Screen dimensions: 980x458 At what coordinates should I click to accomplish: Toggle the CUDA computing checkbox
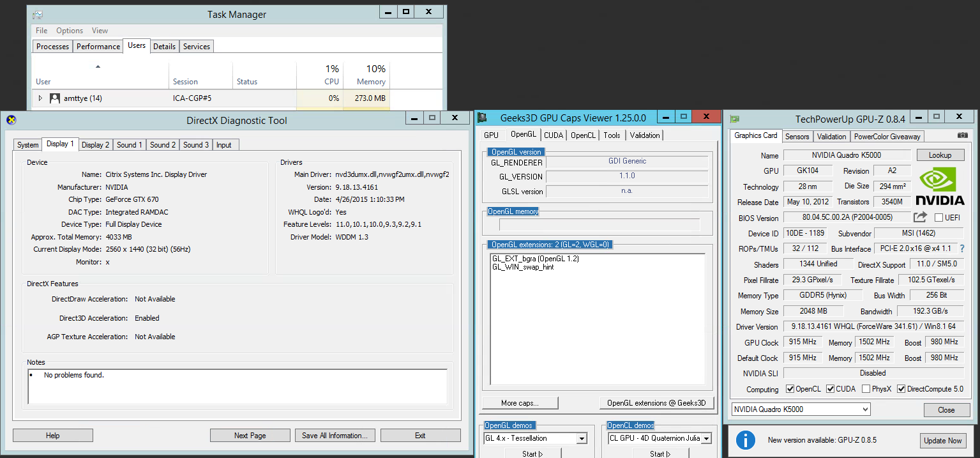(x=830, y=388)
